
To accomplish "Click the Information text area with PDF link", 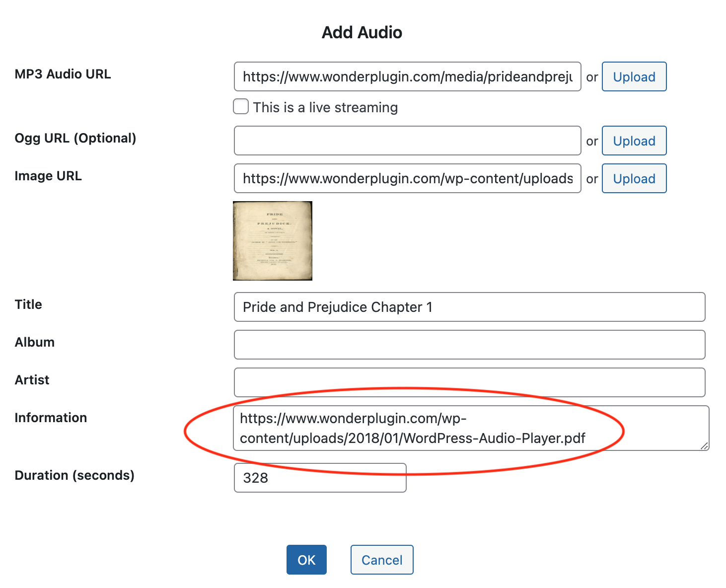I will [x=469, y=428].
